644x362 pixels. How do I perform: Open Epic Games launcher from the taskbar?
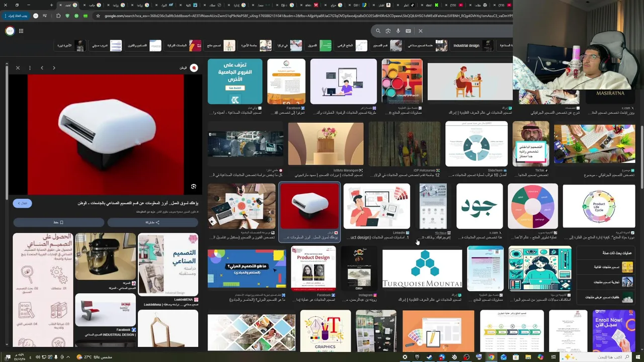pos(417,357)
